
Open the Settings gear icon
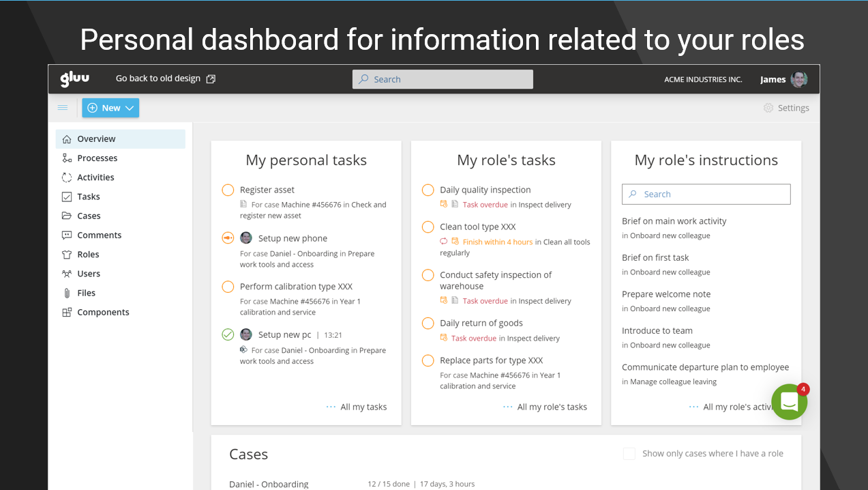(768, 108)
